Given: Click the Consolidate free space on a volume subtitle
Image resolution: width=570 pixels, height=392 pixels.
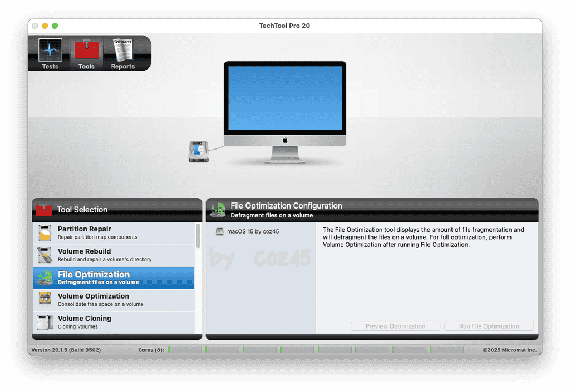Looking at the screenshot, I should [100, 304].
